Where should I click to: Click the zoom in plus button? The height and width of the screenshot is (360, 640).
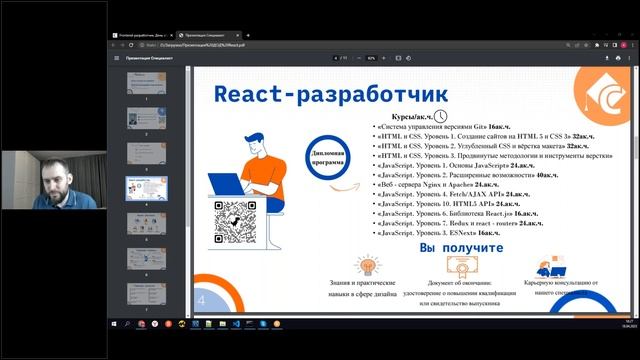pyautogui.click(x=384, y=58)
